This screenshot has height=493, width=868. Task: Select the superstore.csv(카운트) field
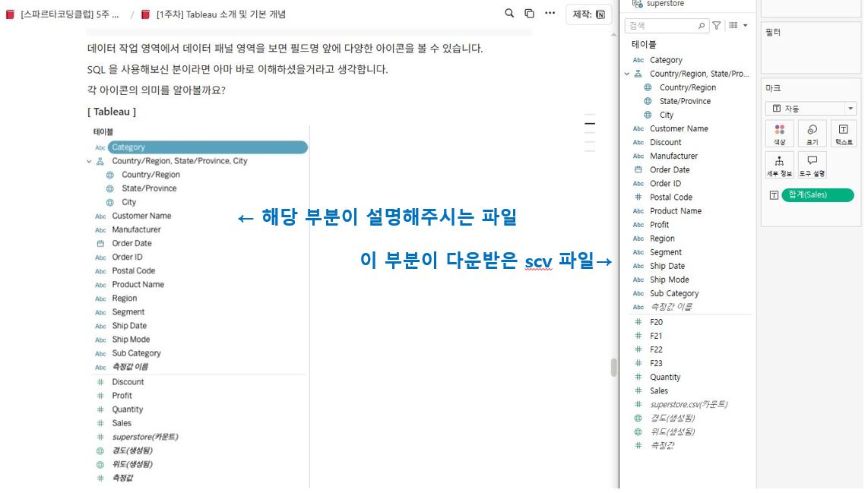[689, 404]
